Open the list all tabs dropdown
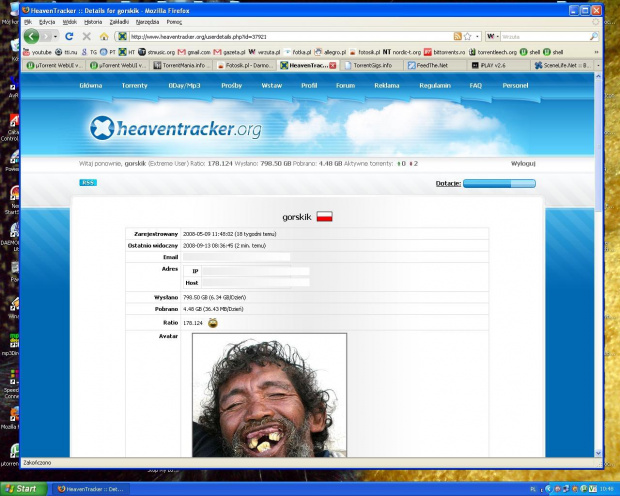The height and width of the screenshot is (496, 620). [x=598, y=65]
